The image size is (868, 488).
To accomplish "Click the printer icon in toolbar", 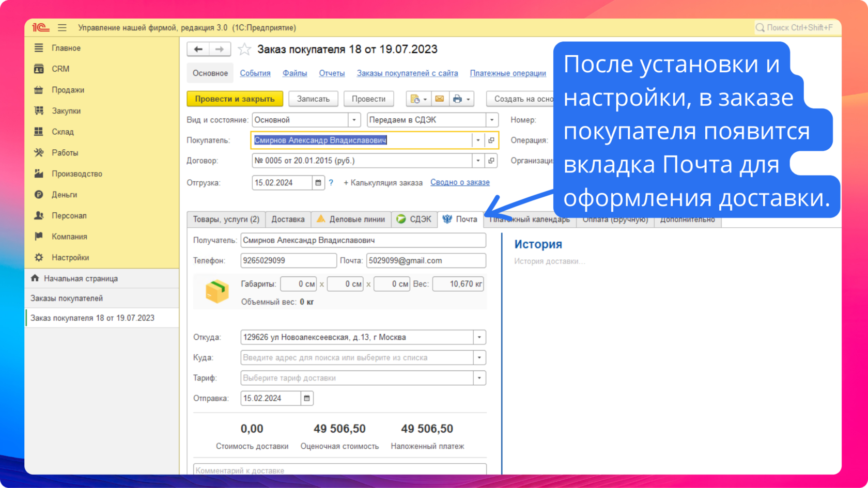I will pos(457,99).
